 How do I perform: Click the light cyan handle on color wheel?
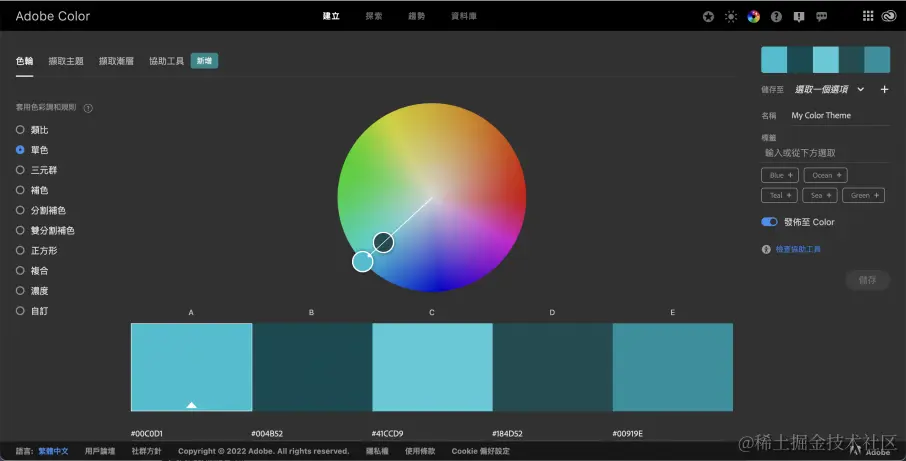(x=362, y=262)
